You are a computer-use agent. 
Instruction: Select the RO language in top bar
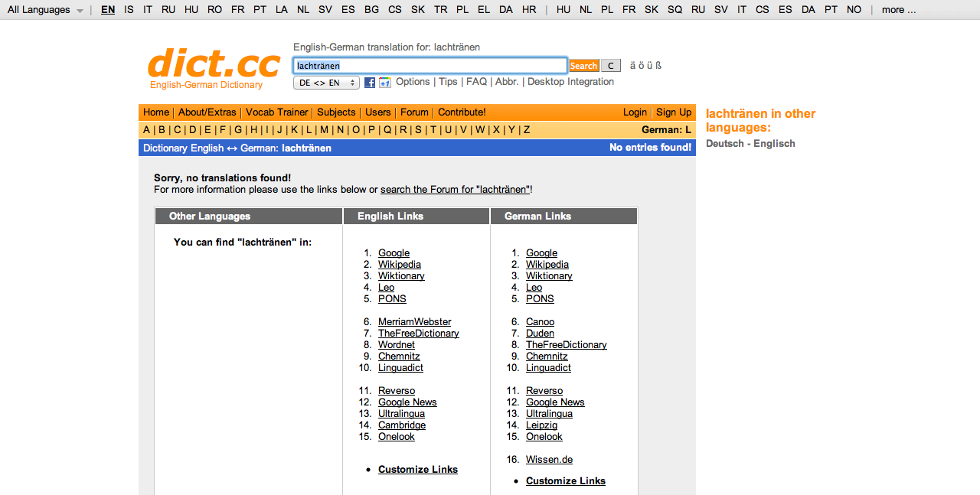pos(214,10)
